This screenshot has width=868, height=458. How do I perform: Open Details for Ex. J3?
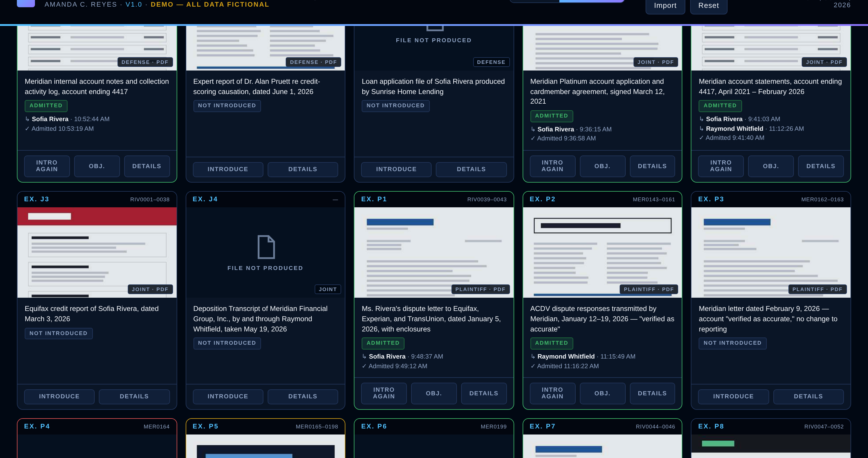point(134,396)
